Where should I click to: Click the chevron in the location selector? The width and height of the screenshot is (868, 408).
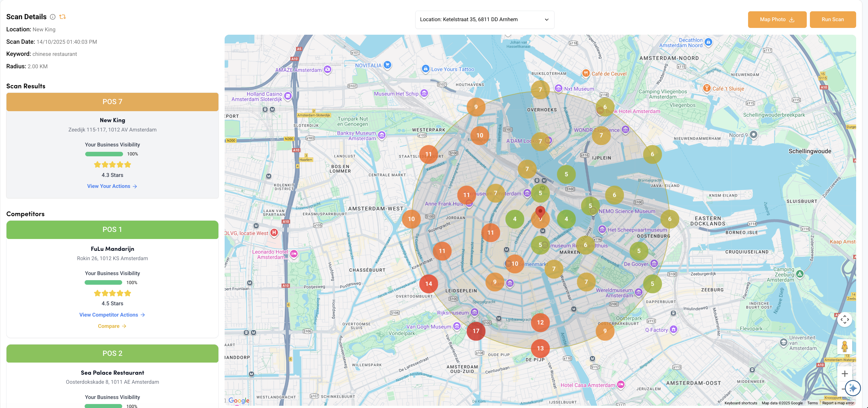(547, 19)
